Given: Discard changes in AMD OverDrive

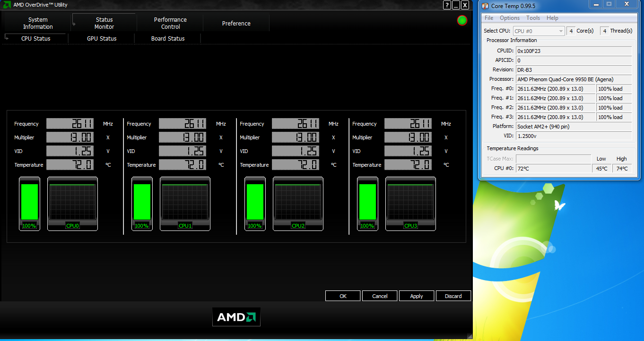Looking at the screenshot, I should pos(453,296).
